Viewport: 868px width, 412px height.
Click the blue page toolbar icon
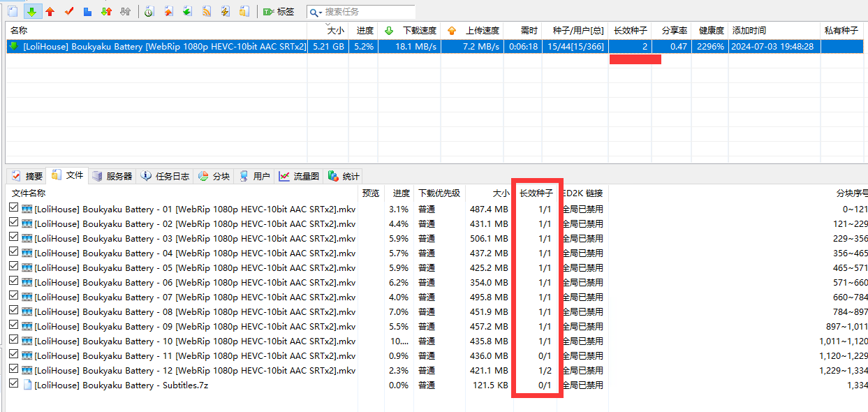[87, 12]
